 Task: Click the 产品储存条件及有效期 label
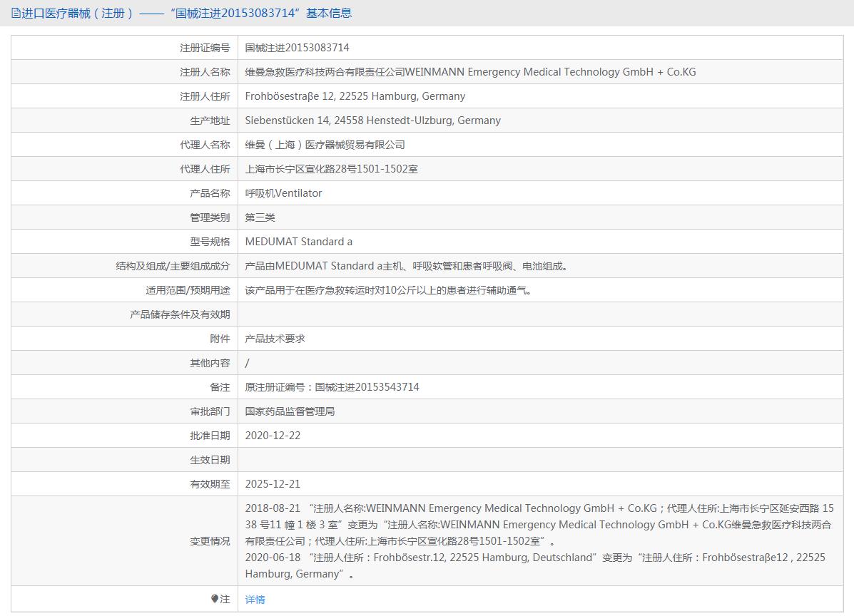(180, 314)
